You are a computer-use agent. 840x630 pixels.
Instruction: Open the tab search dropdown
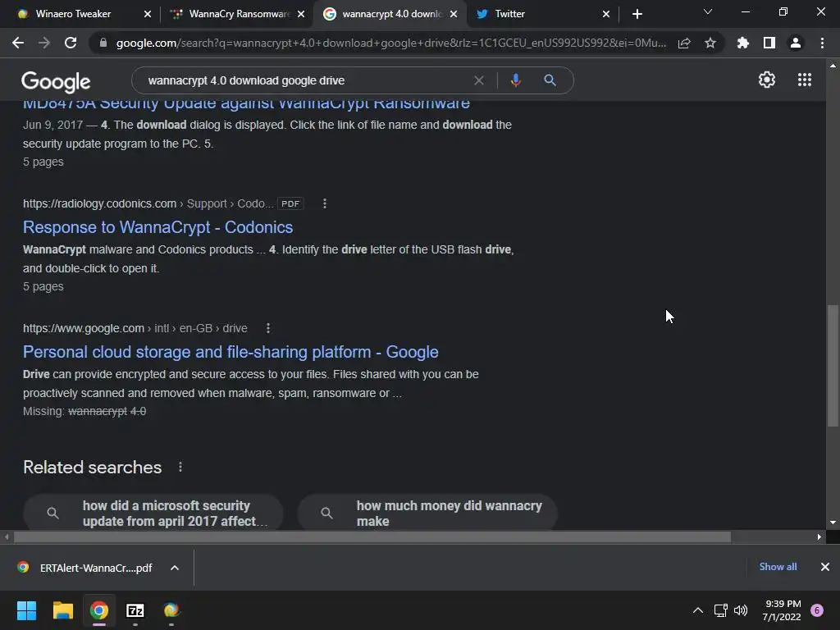(x=708, y=11)
